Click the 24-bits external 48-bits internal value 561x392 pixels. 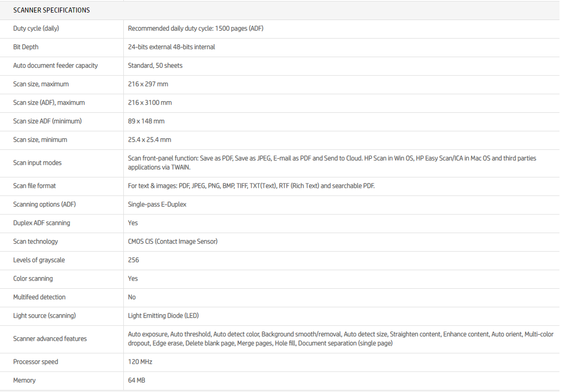(171, 47)
